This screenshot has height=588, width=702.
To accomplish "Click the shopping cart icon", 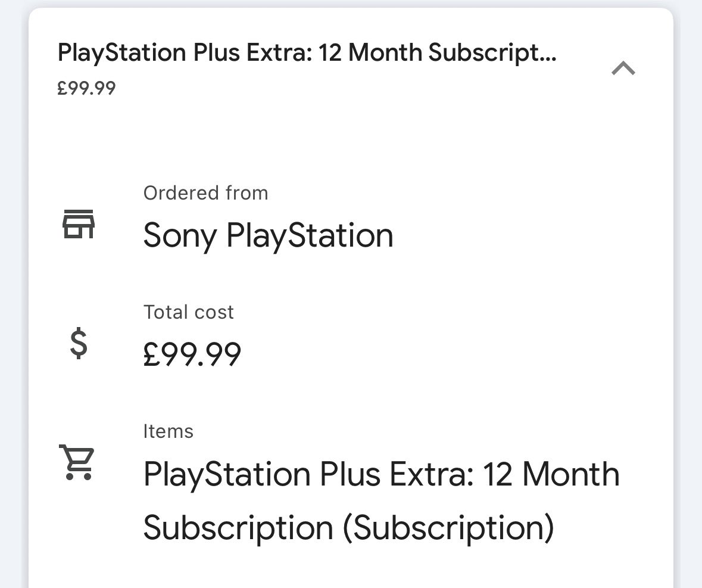I will 77,462.
